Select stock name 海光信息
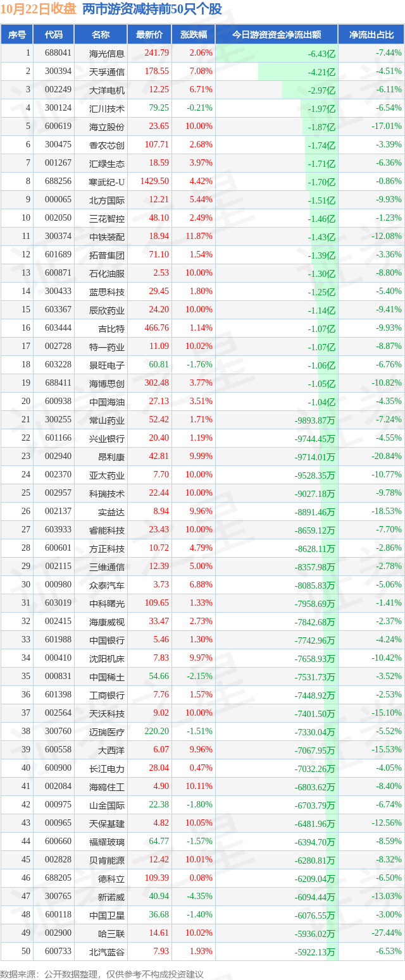This screenshot has width=405, height=980. click(108, 53)
